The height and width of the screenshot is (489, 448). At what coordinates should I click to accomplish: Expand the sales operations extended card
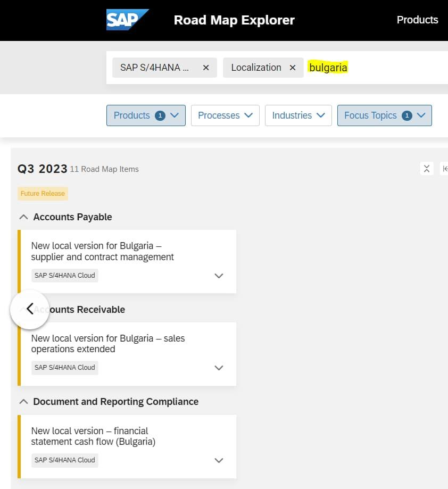point(219,368)
